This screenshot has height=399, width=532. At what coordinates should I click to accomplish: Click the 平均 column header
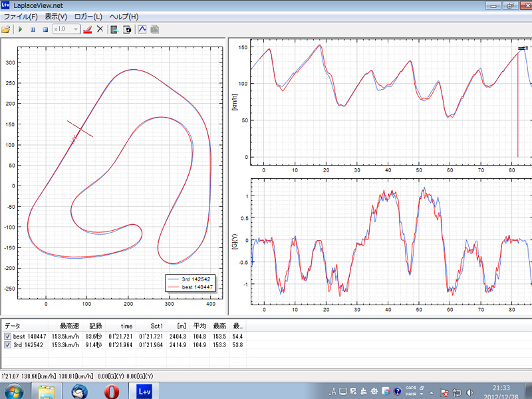pyautogui.click(x=199, y=326)
